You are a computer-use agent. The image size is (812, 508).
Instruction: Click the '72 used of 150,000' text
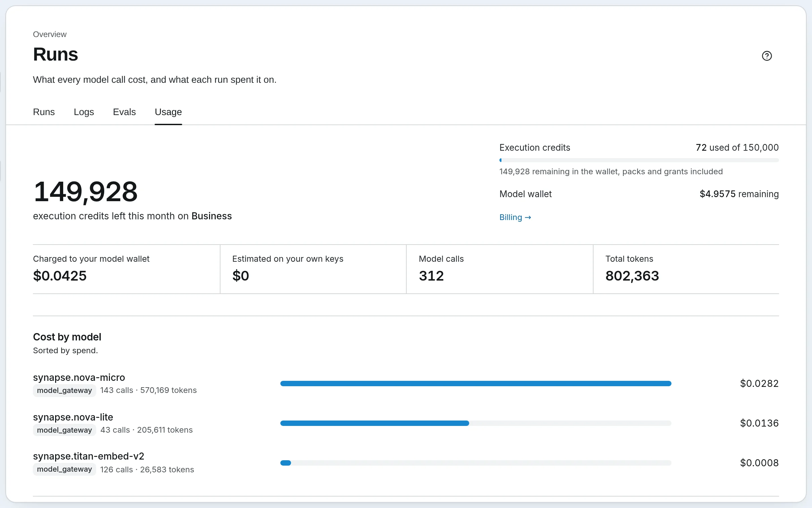click(x=737, y=148)
